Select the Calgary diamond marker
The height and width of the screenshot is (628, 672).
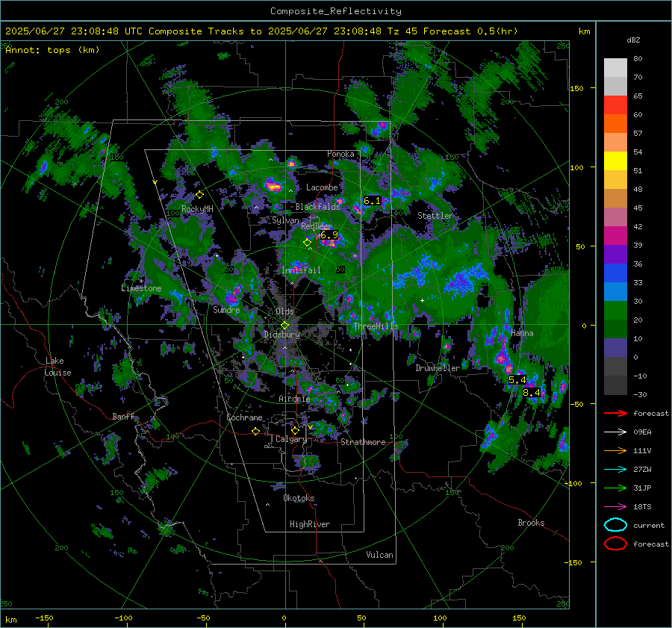click(x=295, y=430)
